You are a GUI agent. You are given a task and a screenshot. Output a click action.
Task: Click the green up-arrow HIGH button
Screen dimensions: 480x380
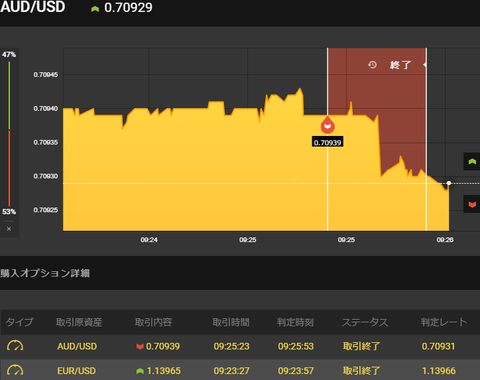point(472,162)
